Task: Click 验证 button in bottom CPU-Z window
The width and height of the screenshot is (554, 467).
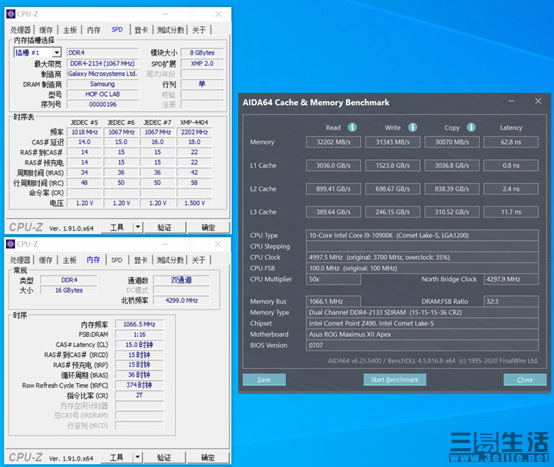Action: (x=164, y=457)
